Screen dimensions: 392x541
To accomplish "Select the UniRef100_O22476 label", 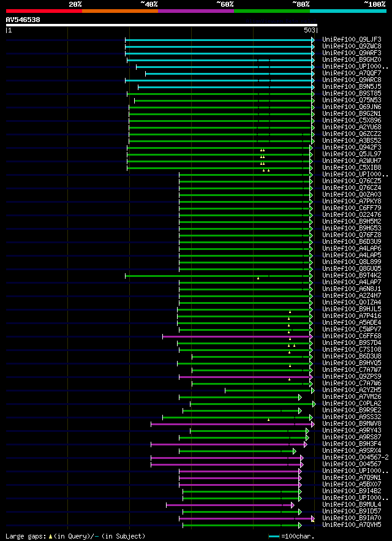I will [352, 215].
